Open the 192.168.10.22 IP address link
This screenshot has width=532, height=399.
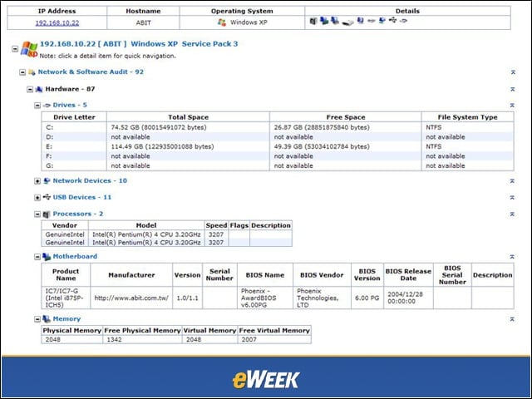coord(57,22)
